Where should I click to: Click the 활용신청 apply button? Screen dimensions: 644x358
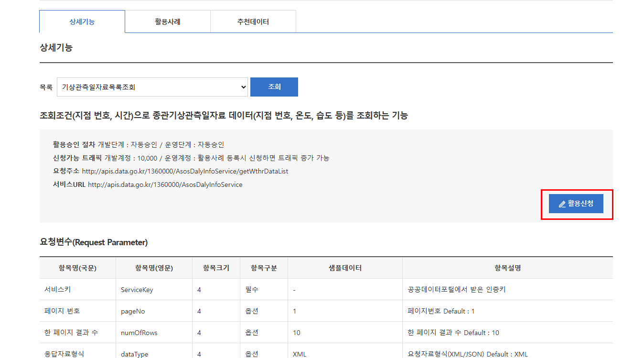click(576, 204)
